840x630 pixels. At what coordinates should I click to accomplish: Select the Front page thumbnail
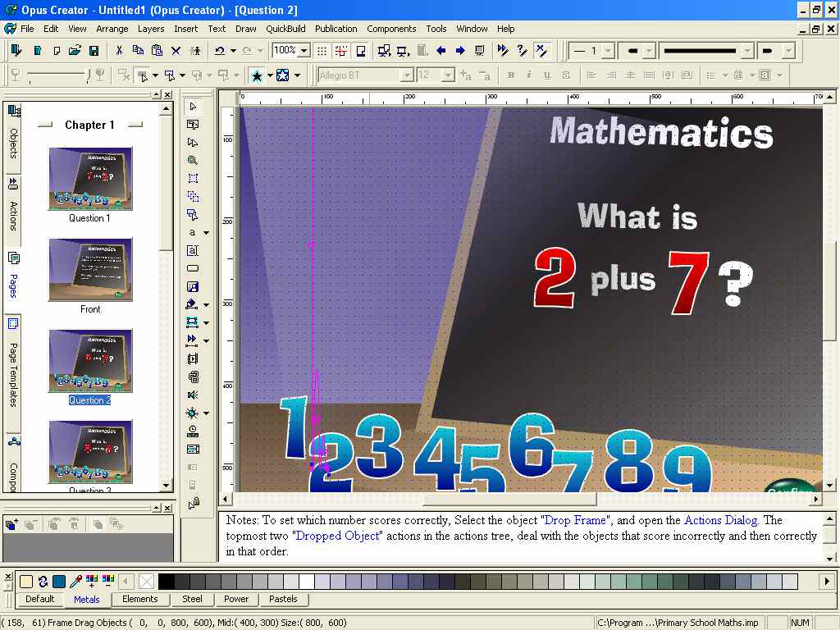(x=90, y=270)
